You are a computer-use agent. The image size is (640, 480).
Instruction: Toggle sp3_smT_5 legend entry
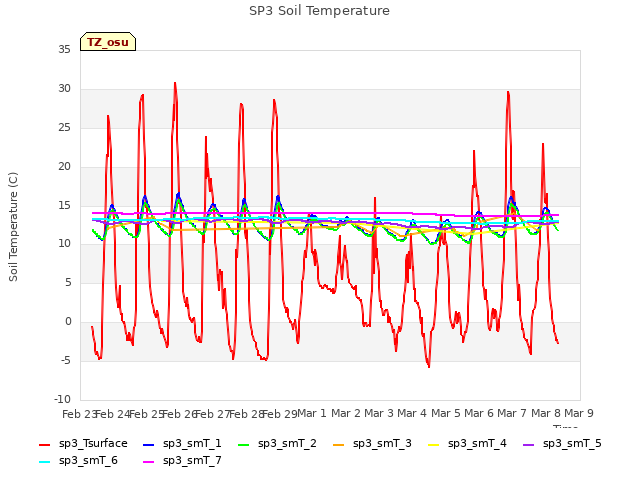(x=562, y=443)
